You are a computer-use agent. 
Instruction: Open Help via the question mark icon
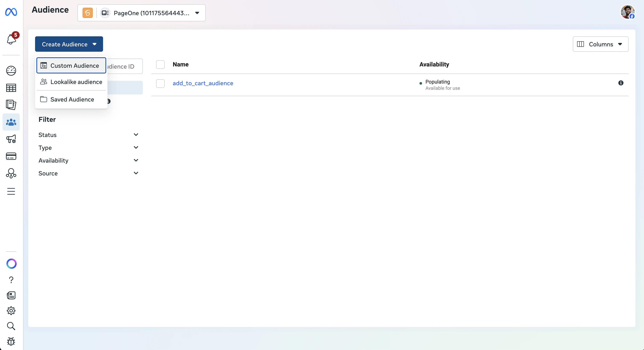point(11,280)
